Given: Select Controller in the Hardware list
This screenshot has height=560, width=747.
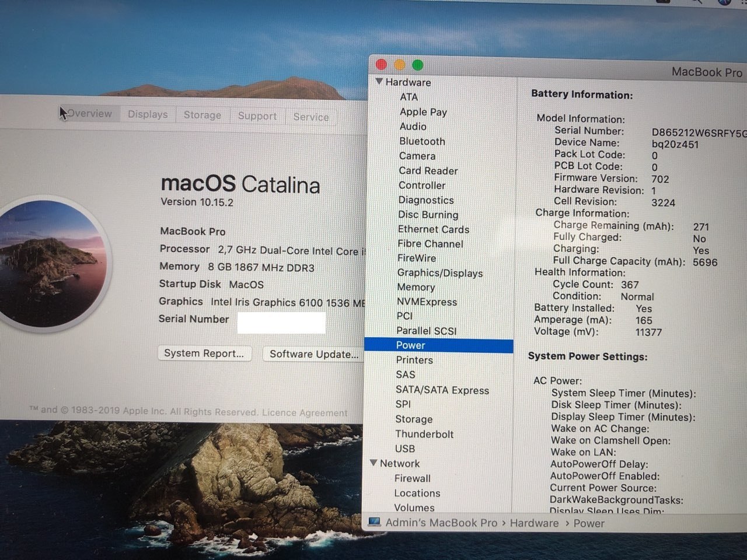Looking at the screenshot, I should coord(422,185).
